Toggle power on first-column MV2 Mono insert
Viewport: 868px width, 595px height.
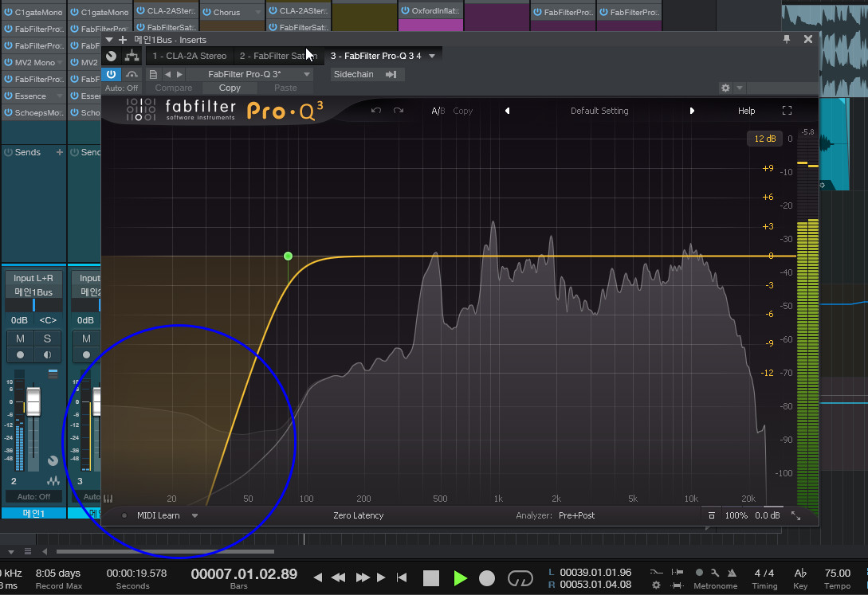(8, 62)
